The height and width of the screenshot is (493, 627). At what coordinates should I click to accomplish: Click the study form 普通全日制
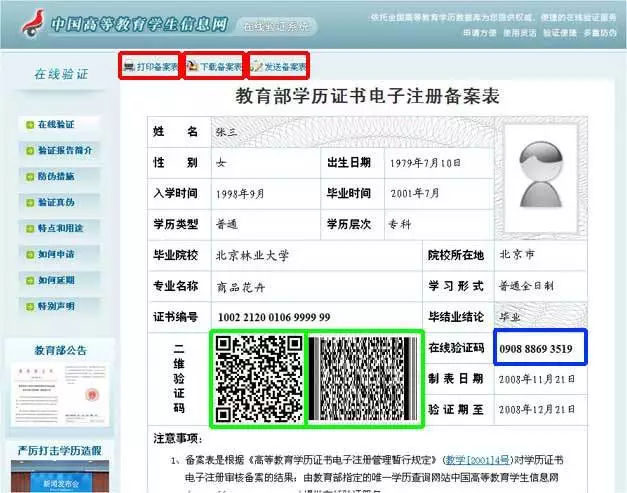coord(526,286)
